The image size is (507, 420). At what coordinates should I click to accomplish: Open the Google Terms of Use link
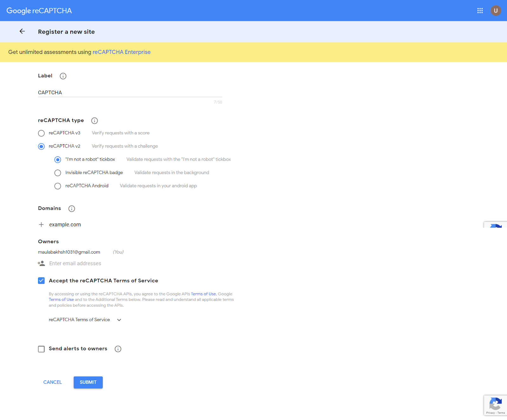point(61,300)
